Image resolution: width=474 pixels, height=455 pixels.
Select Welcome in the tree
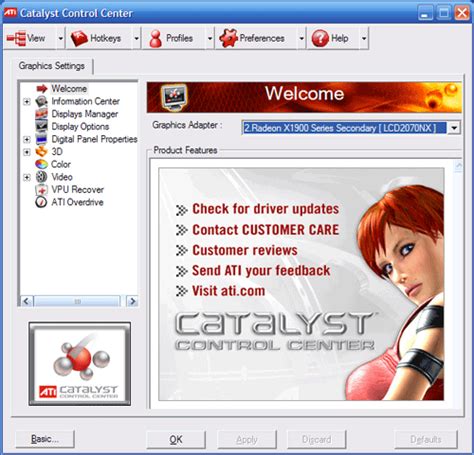point(69,89)
